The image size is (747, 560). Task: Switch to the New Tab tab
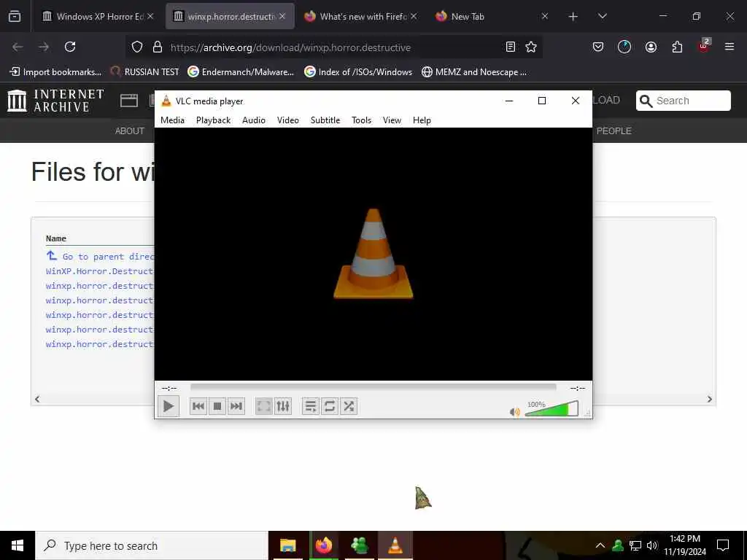[492, 16]
